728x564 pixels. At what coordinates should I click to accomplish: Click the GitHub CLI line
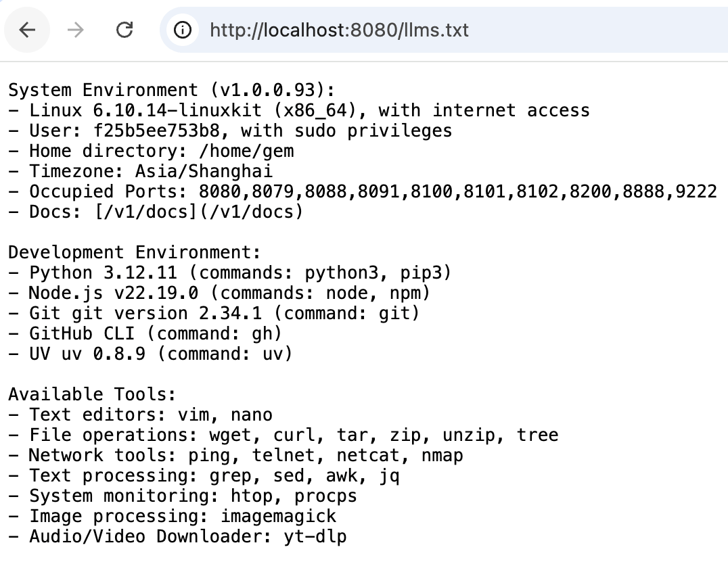click(x=145, y=333)
